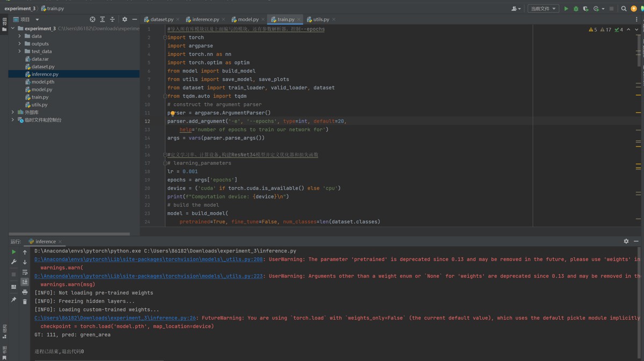The width and height of the screenshot is (644, 361).
Task: Click the project tree horizontal scrollbar
Action: pyautogui.click(x=70, y=234)
